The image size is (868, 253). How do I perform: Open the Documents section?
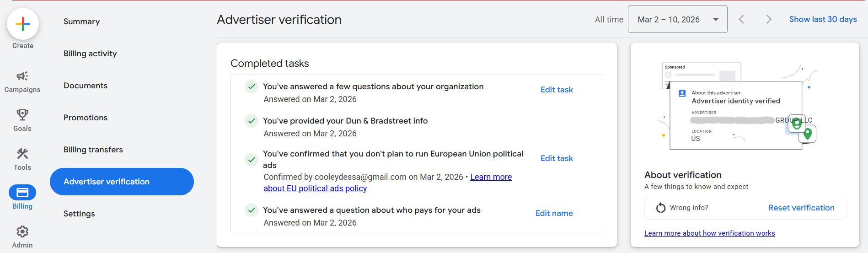[x=86, y=86]
